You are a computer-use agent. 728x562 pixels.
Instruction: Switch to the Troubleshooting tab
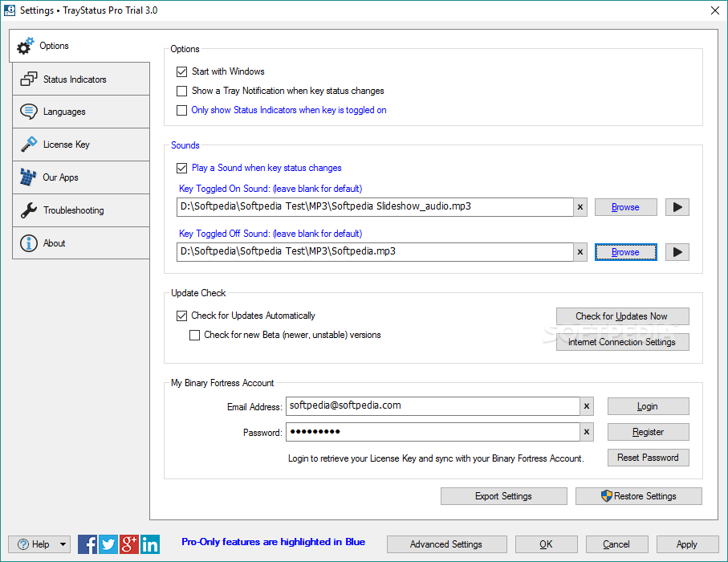(81, 210)
